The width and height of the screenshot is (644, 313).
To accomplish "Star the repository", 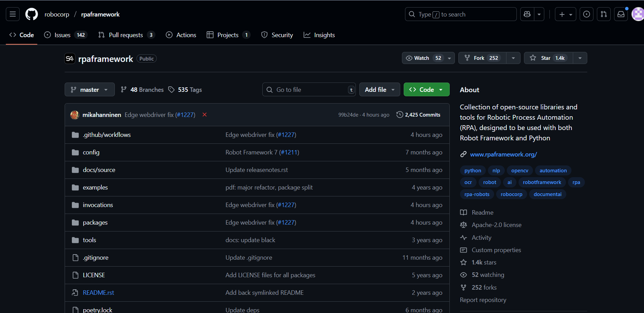I will coord(548,58).
